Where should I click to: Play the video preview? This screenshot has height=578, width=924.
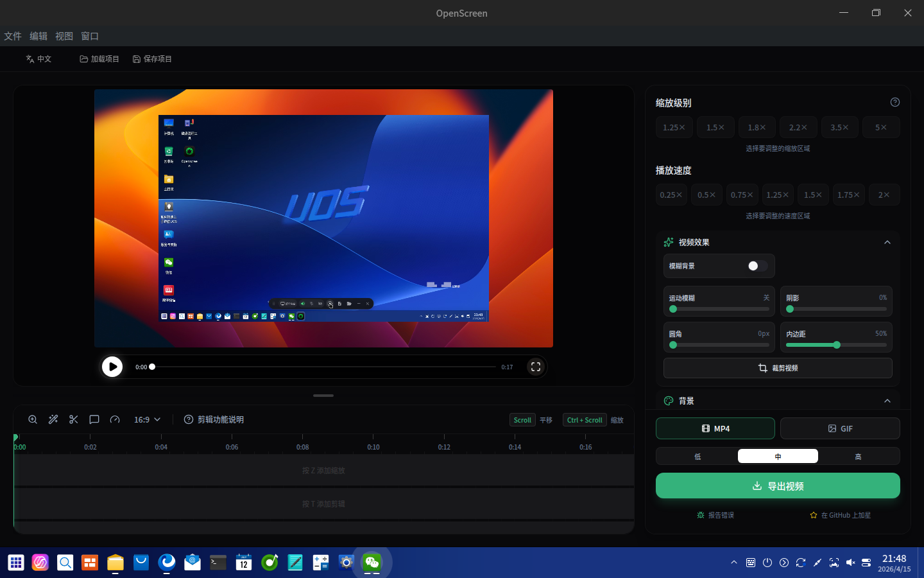[112, 367]
